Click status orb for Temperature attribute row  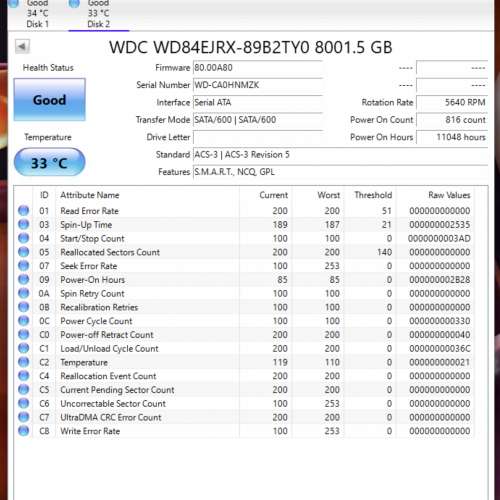coord(23,362)
